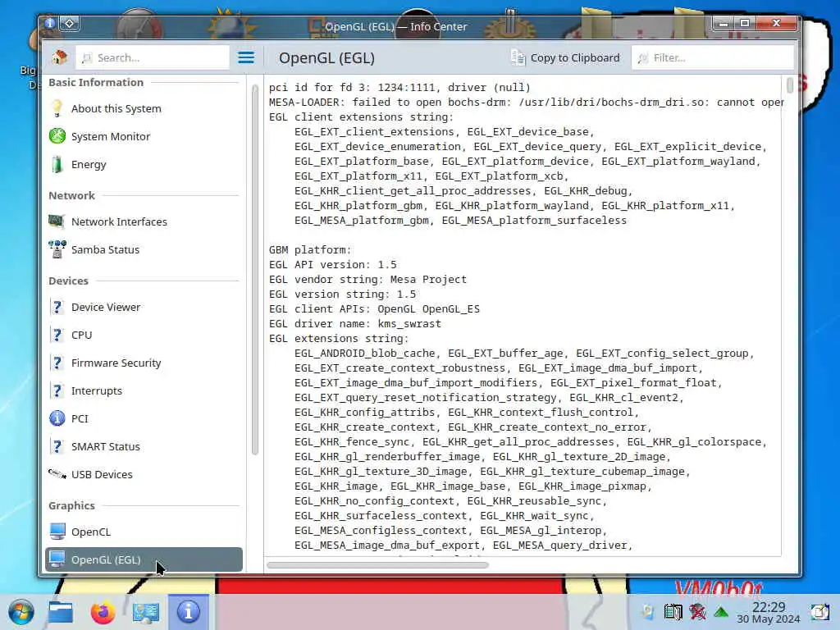
Task: Click the Info Center taskbar button
Action: (x=189, y=612)
